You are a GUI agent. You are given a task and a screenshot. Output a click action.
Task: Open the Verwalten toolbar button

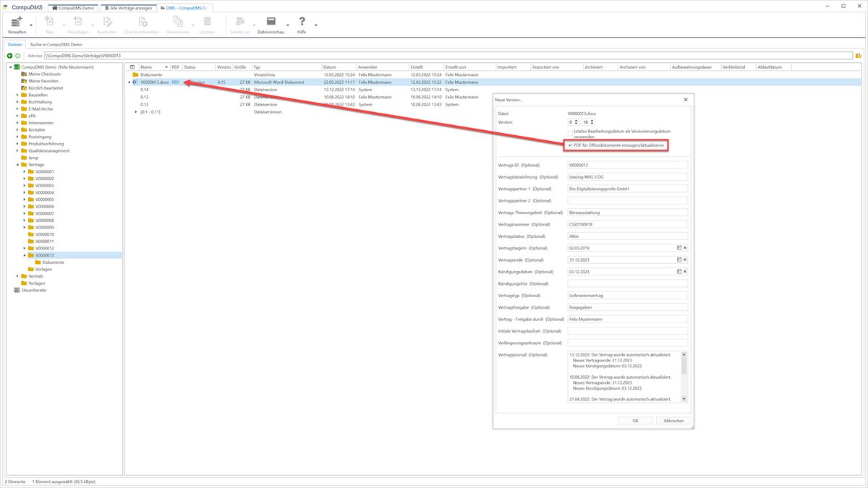(16, 25)
